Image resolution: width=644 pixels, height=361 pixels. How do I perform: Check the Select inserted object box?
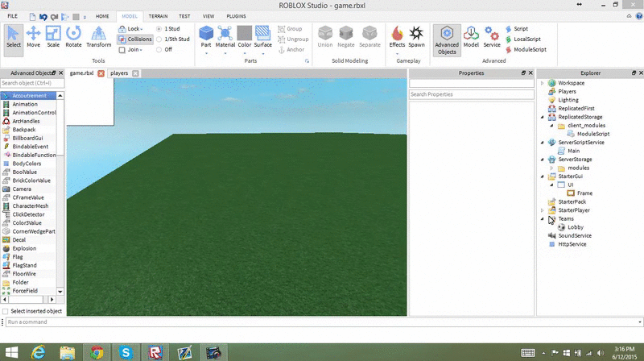tap(5, 311)
